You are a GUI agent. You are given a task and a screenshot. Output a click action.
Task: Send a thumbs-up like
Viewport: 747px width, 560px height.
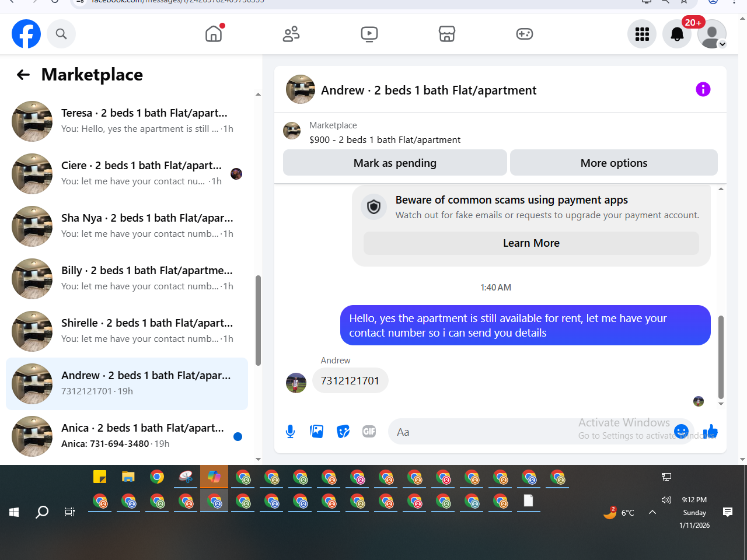click(710, 432)
